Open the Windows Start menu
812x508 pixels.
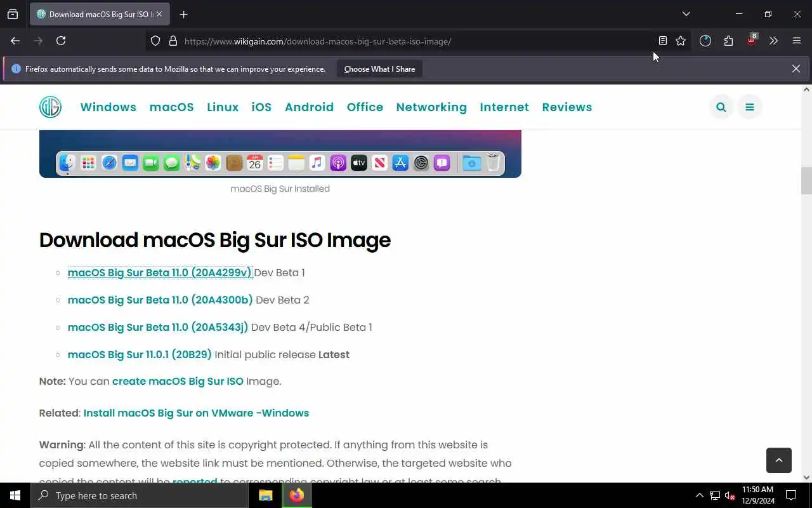pyautogui.click(x=15, y=495)
